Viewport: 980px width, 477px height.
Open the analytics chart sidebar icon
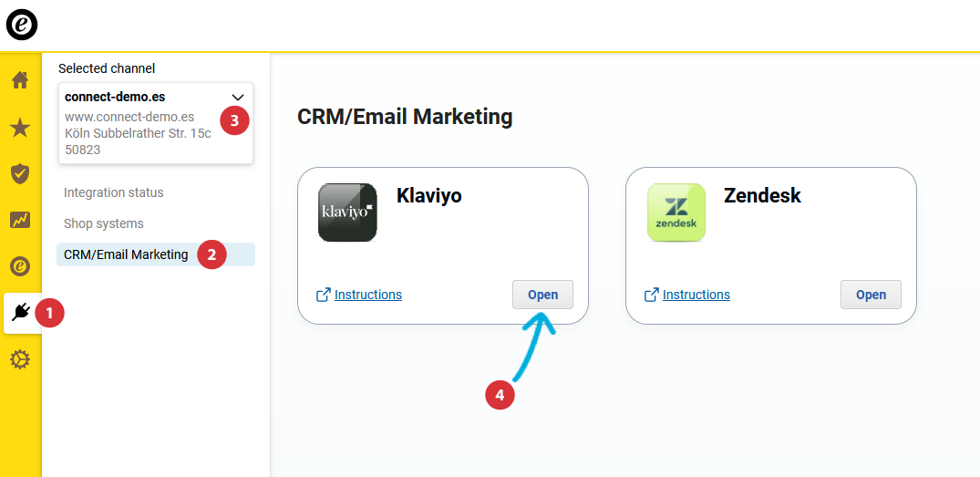20,220
